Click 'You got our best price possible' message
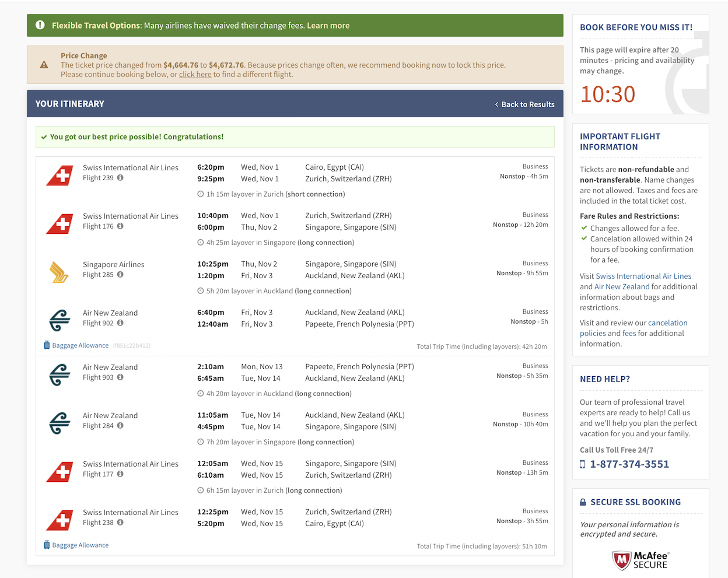Viewport: 728px width, 578px height. (136, 137)
